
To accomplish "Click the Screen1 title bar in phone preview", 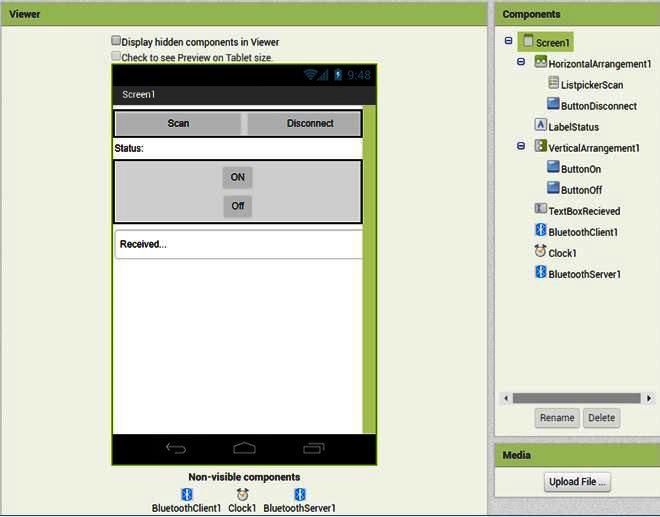I will pos(244,95).
